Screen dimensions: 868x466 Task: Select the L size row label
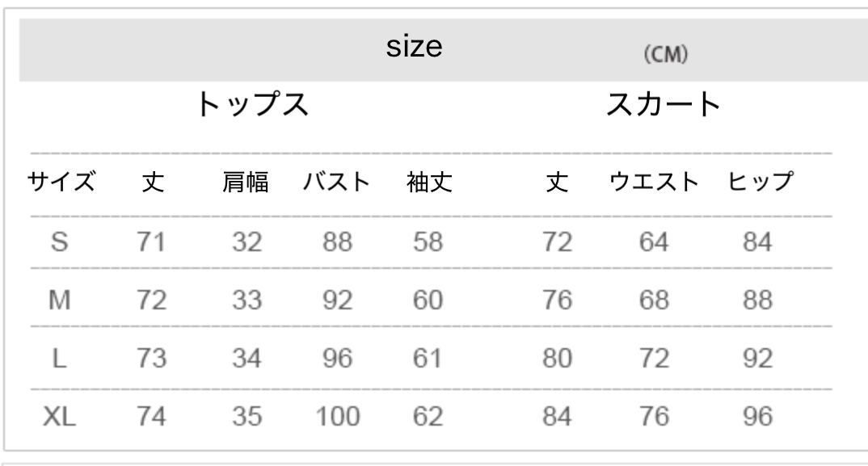[58, 358]
